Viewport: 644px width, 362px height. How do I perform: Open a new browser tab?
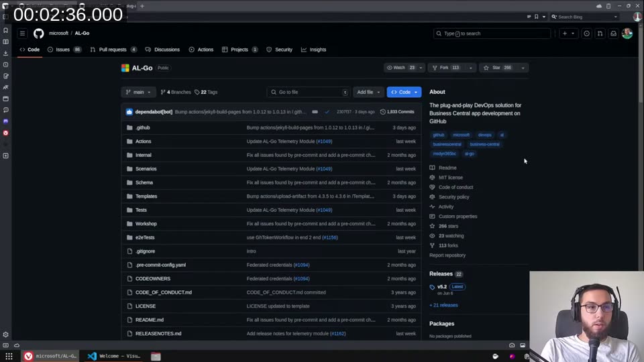pos(142,6)
